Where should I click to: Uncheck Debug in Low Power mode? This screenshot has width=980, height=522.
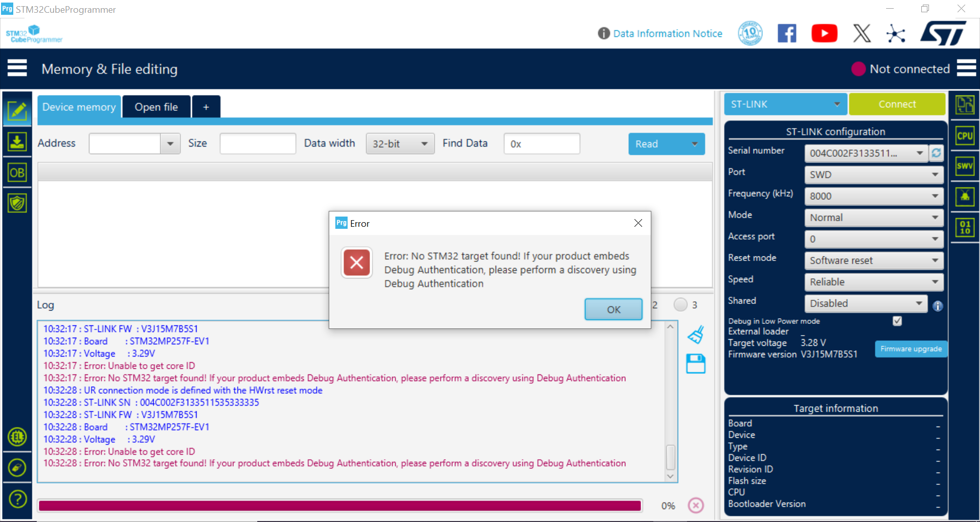coord(898,321)
